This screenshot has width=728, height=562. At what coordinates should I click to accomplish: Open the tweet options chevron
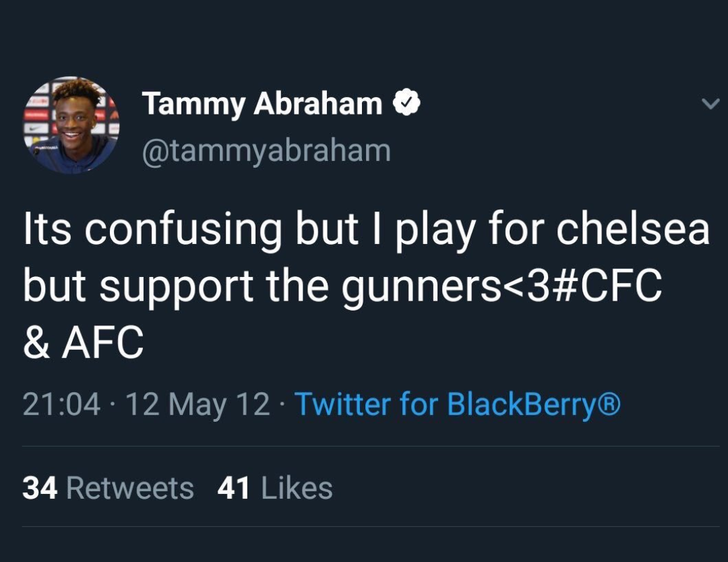tap(710, 104)
